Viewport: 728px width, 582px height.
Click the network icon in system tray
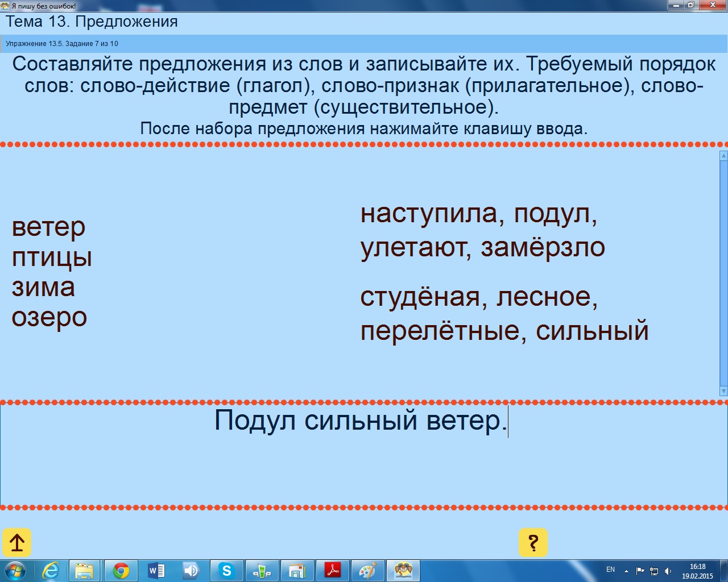[x=654, y=571]
